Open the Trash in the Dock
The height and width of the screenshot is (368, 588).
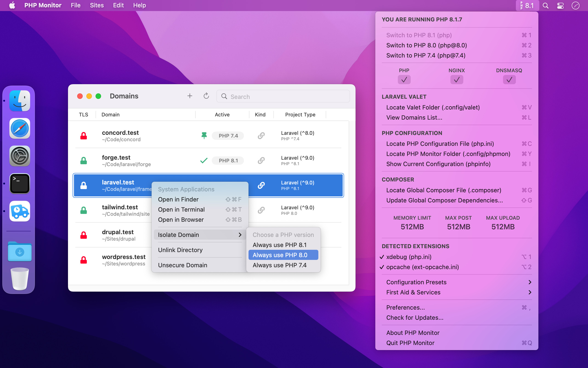click(20, 279)
